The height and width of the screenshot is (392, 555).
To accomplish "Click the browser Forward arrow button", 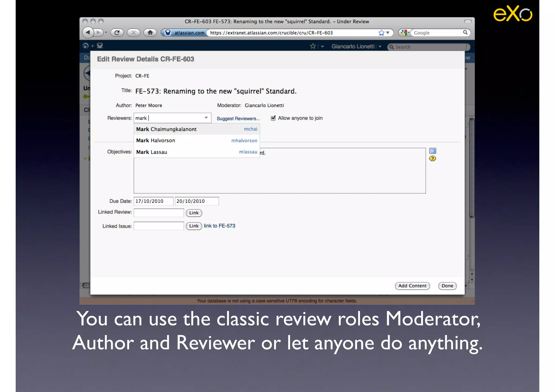I will 99,33.
